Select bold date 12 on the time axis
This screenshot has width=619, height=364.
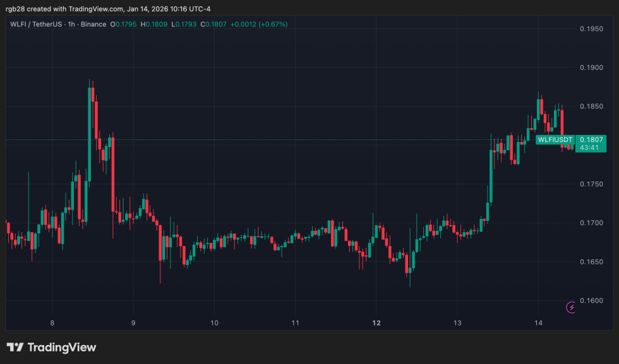point(376,323)
